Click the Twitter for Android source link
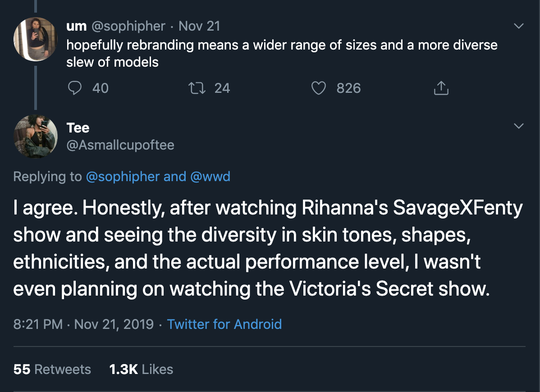The image size is (540, 392). (224, 324)
